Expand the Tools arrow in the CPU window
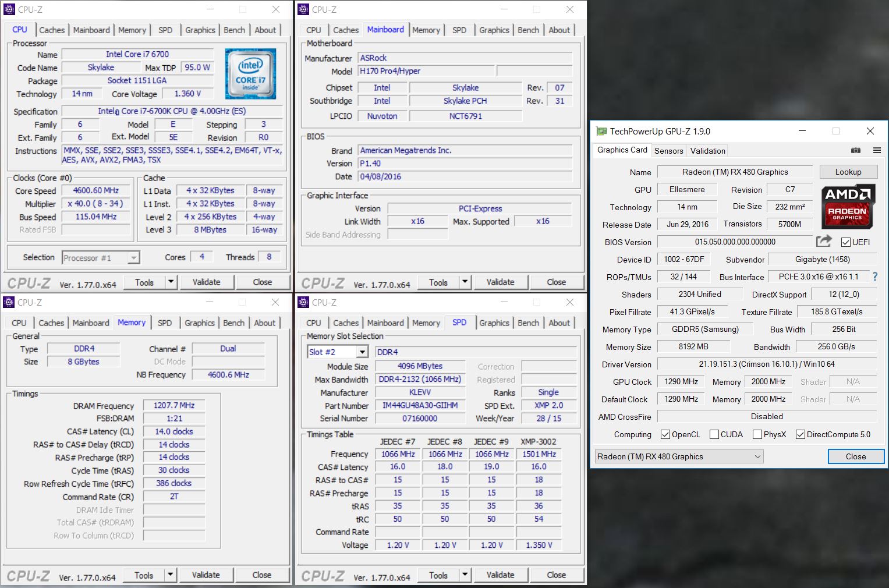This screenshot has width=889, height=588. pos(171,282)
